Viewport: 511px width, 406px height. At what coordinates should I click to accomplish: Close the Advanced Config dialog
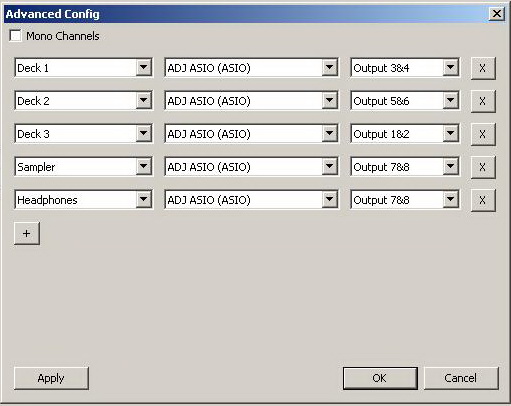coord(497,14)
